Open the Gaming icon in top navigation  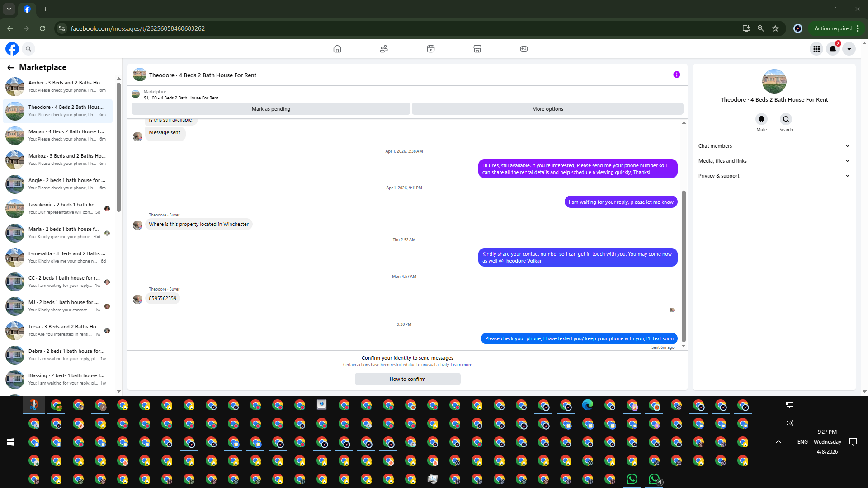[x=524, y=49]
